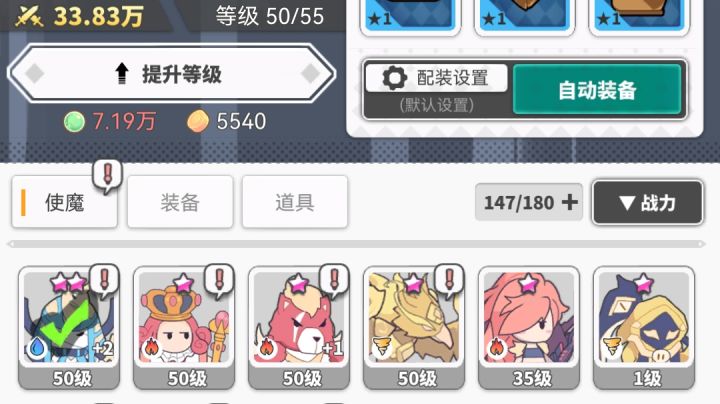Open the 配装设置 gear settings
Image resolution: width=720 pixels, height=404 pixels.
[x=437, y=78]
